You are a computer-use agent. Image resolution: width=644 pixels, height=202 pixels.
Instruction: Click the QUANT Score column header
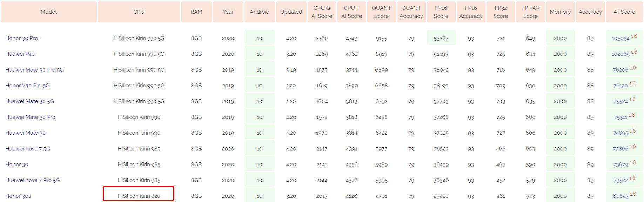[x=381, y=12]
